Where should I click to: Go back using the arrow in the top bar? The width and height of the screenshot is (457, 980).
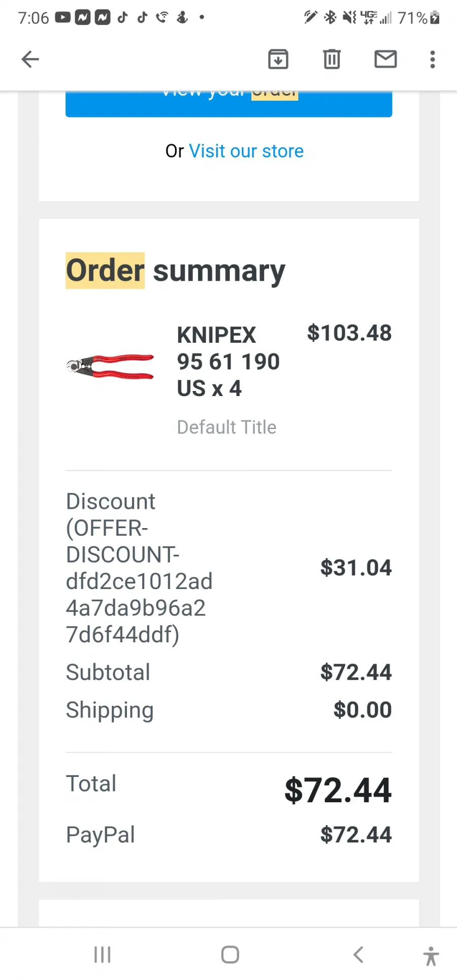30,59
